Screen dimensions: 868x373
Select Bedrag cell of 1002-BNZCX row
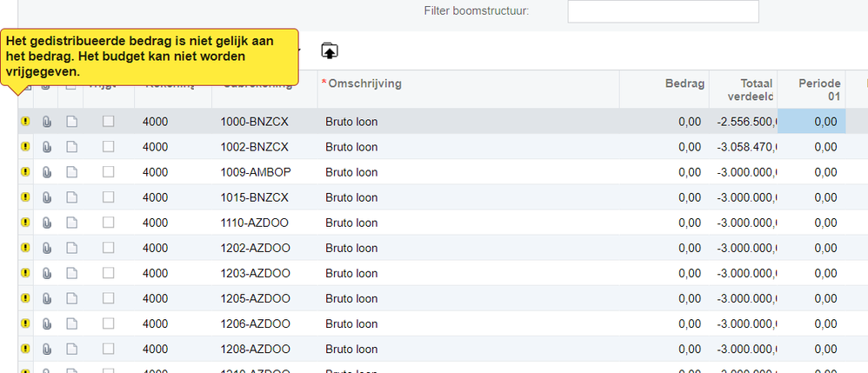coord(664,147)
